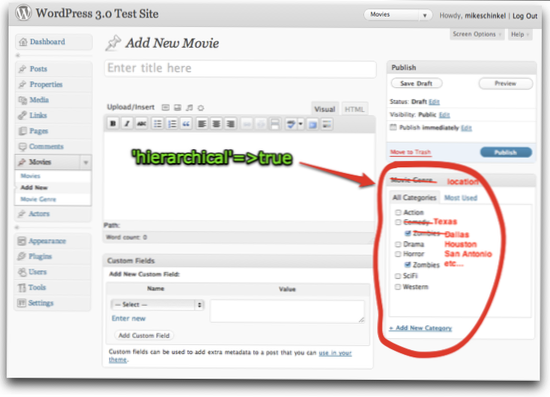Toggle fullscreen editing mode
The width and height of the screenshot is (550, 397).
(x=313, y=124)
